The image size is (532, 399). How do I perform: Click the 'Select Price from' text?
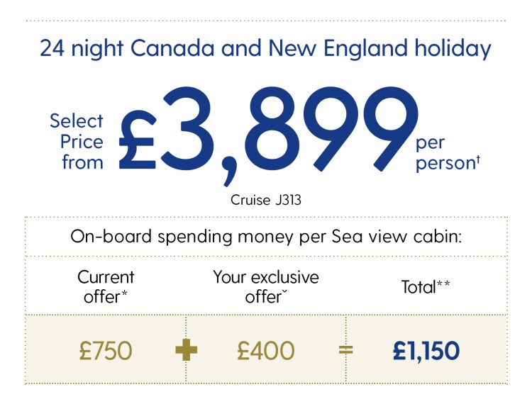pos(77,141)
